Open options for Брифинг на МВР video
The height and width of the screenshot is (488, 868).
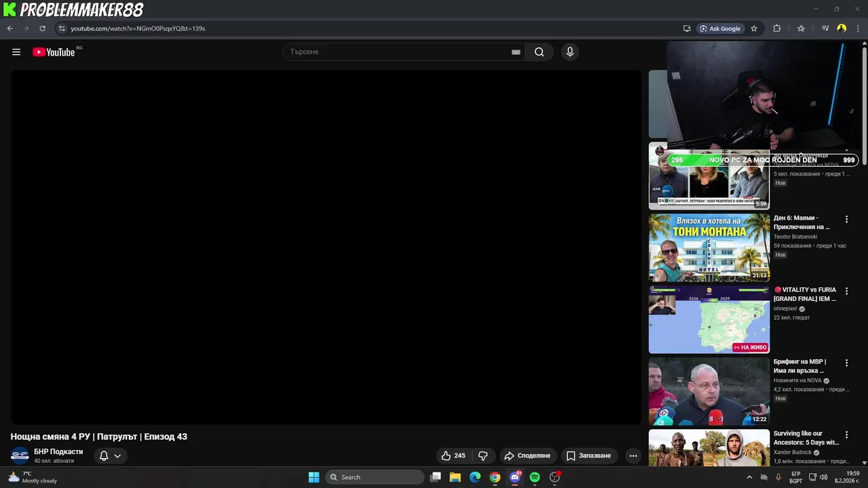[x=846, y=363]
